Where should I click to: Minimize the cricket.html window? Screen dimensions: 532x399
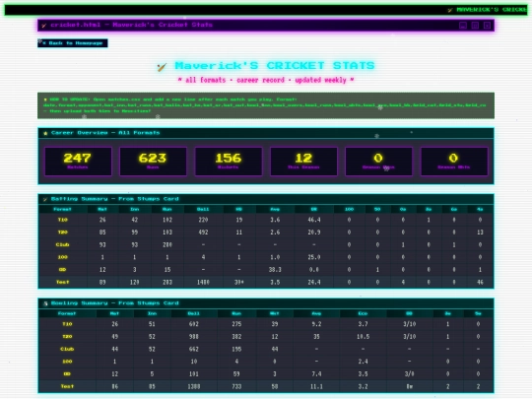pyautogui.click(x=463, y=26)
